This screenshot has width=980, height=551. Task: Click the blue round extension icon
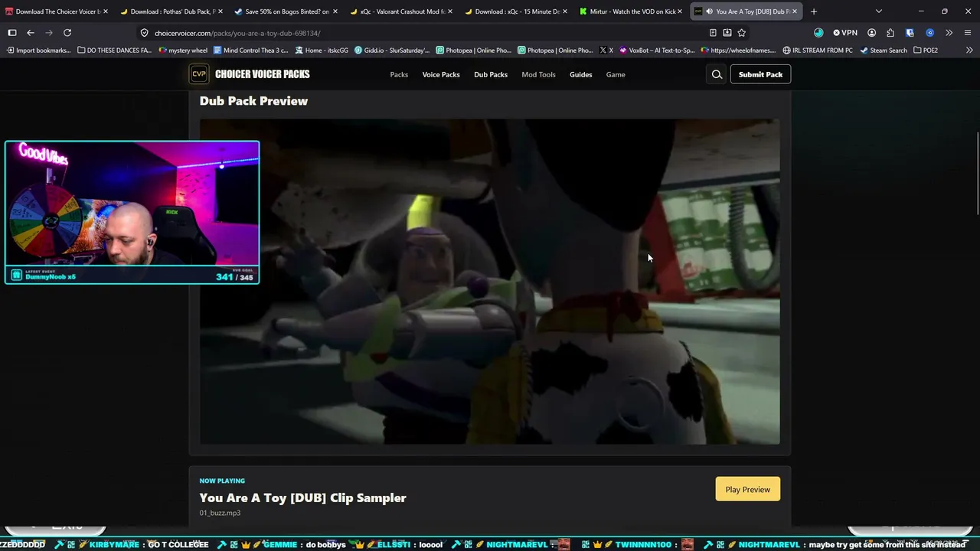[x=929, y=33]
